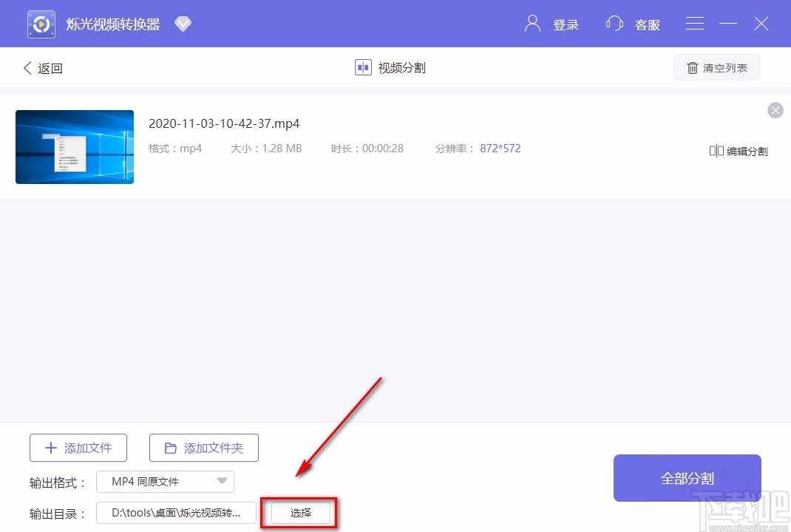
Task: Click the video split icon beside 视频分割
Action: pos(362,66)
